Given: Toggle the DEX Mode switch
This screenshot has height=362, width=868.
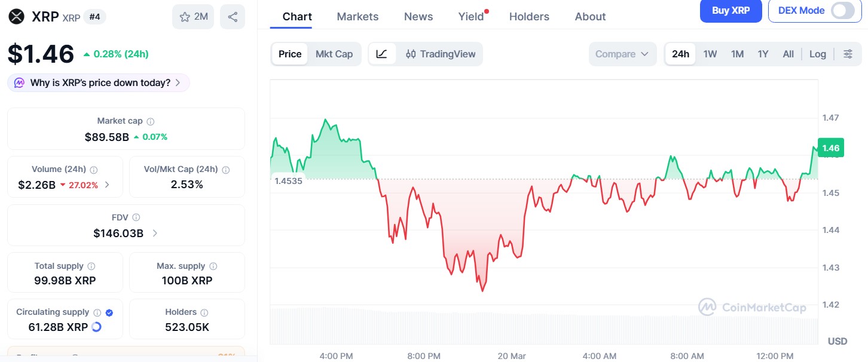Looking at the screenshot, I should 843,10.
